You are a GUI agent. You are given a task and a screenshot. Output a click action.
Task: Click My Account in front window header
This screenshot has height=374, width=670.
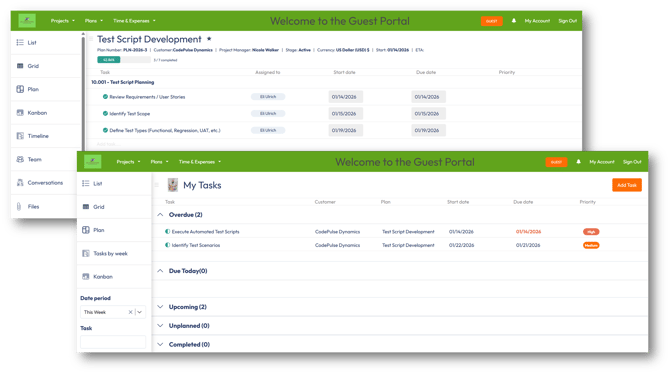tap(602, 162)
